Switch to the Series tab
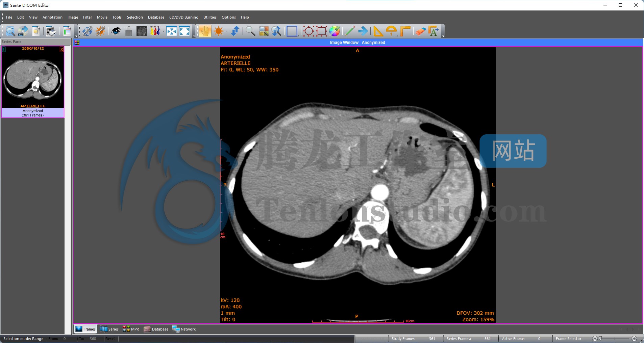The height and width of the screenshot is (343, 644). tap(109, 329)
